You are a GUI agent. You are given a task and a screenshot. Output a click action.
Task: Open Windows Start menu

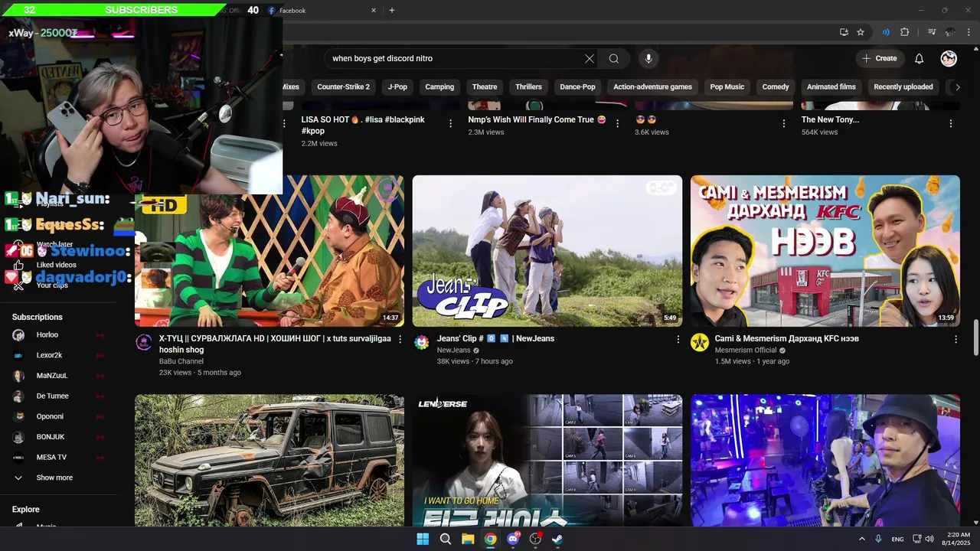pos(423,539)
